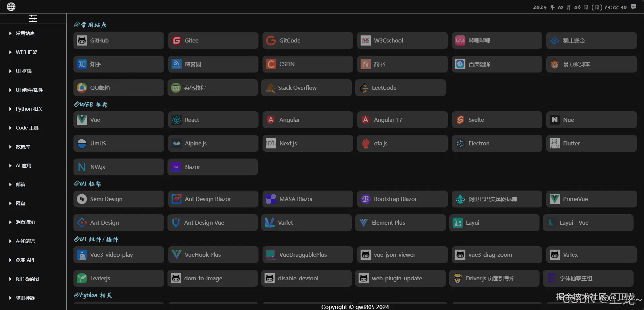Open the Electron site card
This screenshot has width=644, height=310.
point(497,143)
